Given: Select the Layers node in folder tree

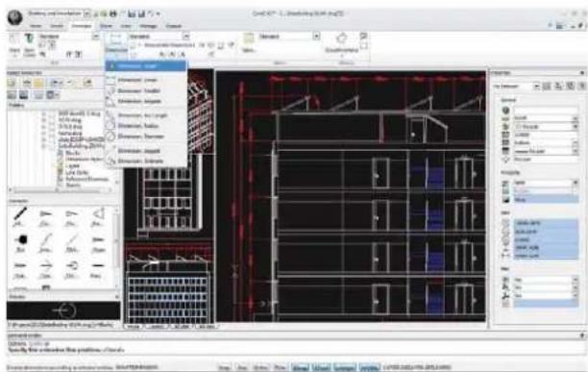Looking at the screenshot, I should (x=72, y=165).
